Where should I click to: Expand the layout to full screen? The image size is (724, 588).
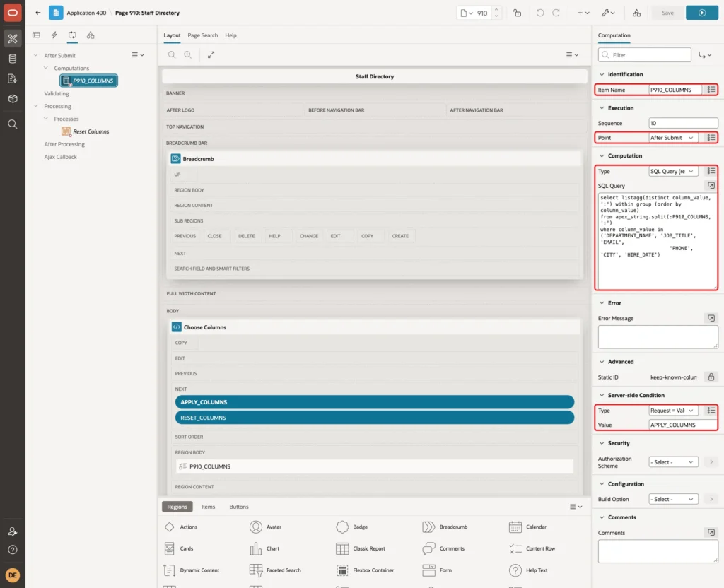pos(211,54)
